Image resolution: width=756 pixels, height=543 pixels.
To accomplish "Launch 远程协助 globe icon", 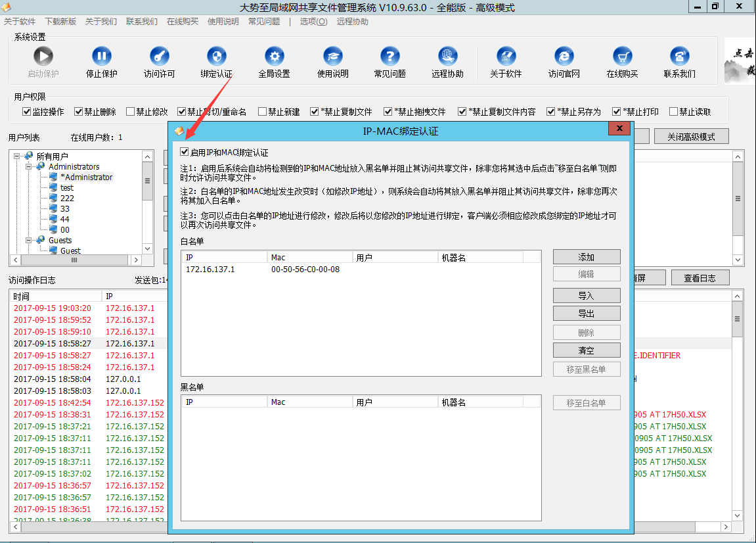I will (447, 57).
